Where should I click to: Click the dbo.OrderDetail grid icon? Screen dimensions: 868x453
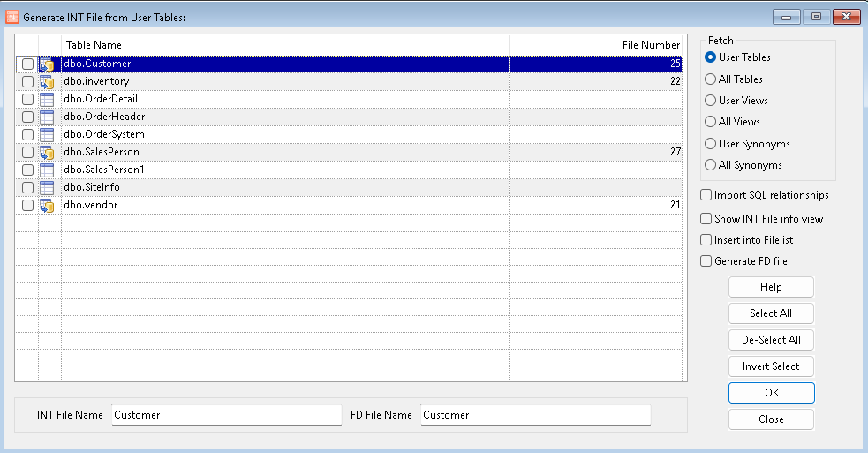tap(49, 99)
